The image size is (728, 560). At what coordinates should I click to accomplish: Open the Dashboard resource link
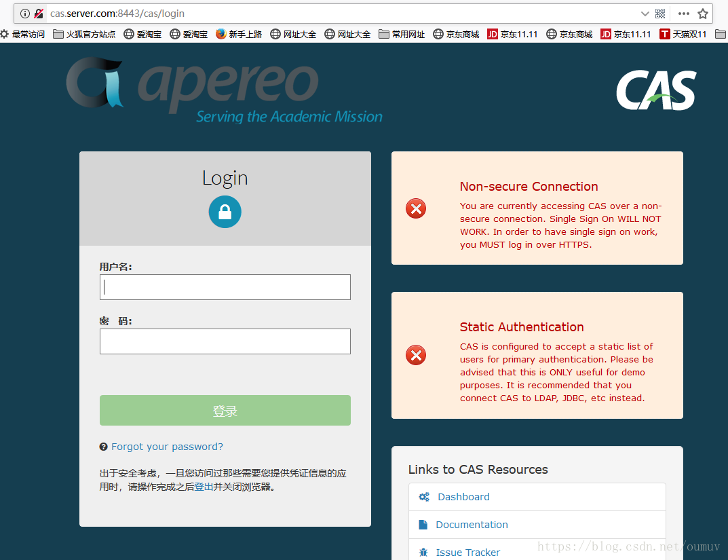[463, 497]
